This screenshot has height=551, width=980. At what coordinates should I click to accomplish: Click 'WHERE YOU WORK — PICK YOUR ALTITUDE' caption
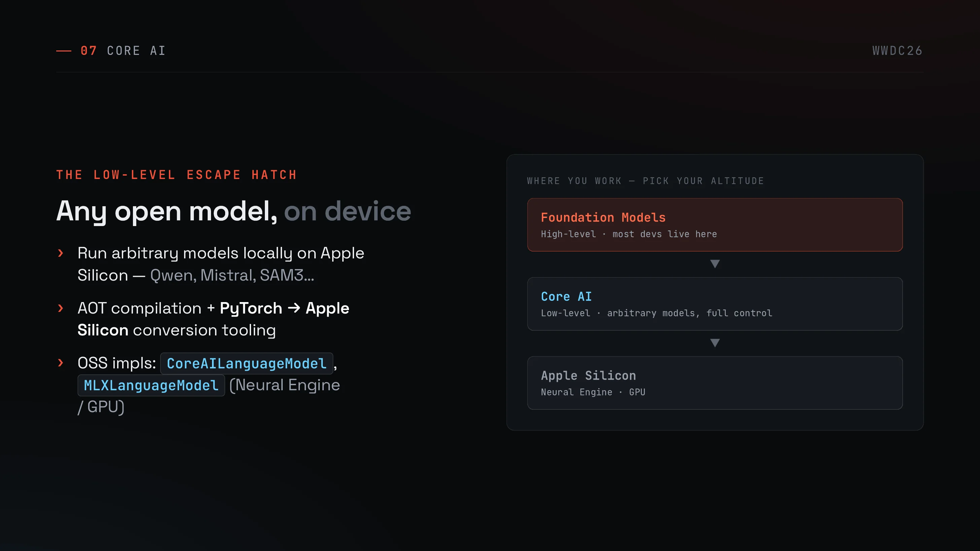pyautogui.click(x=645, y=181)
